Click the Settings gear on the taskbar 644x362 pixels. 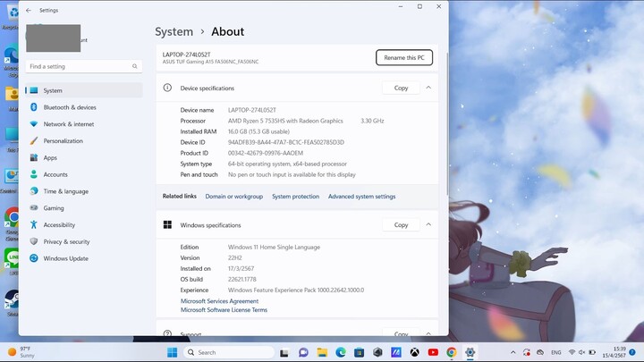point(470,352)
